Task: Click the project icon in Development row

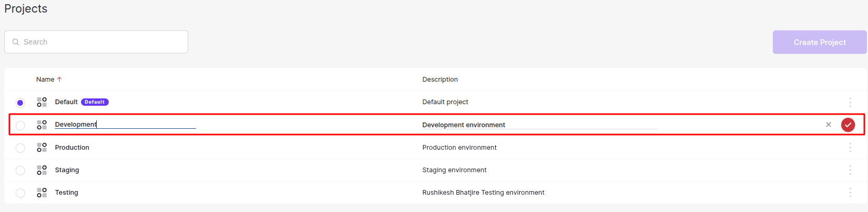Action: click(42, 125)
